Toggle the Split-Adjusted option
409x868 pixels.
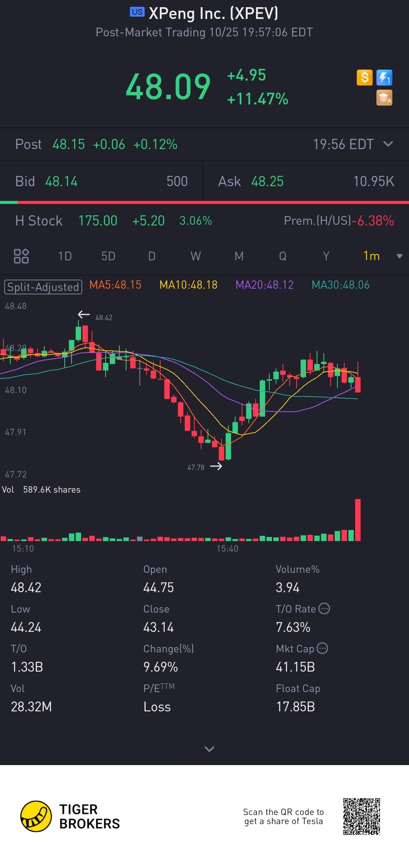[x=43, y=287]
